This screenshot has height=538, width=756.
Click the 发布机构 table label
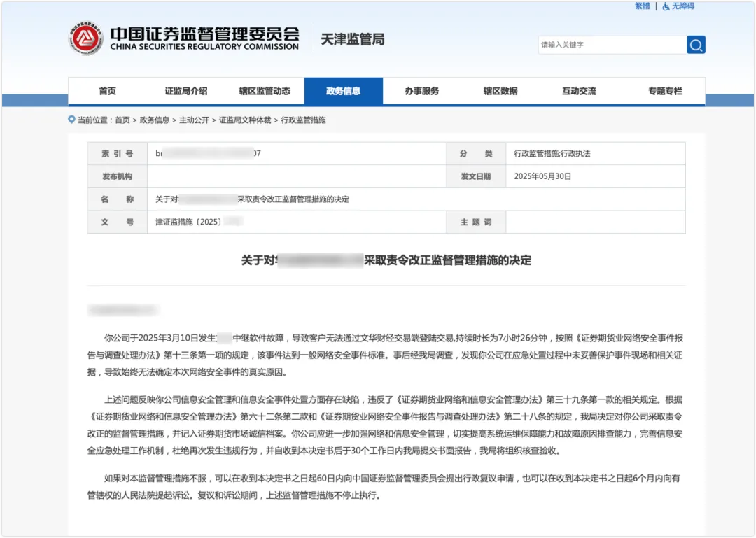click(117, 176)
